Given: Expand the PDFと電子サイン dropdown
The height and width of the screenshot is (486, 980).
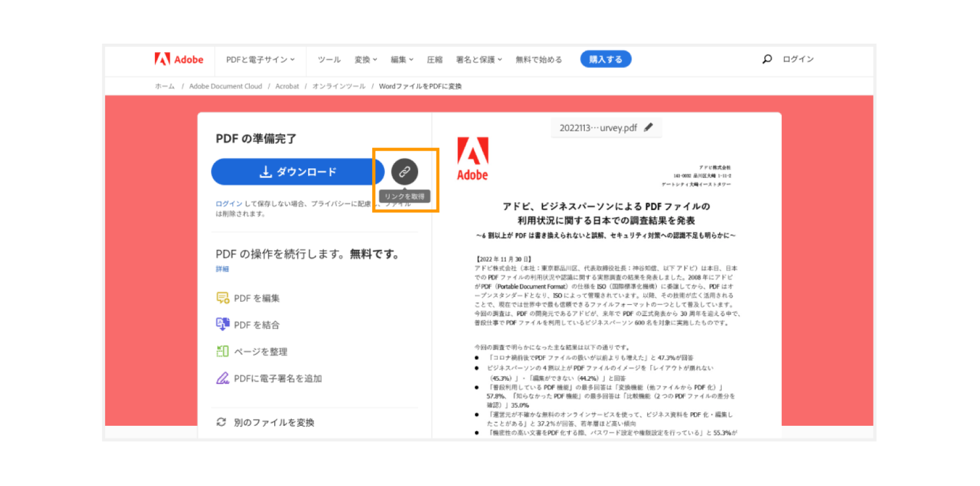Looking at the screenshot, I should 260,60.
